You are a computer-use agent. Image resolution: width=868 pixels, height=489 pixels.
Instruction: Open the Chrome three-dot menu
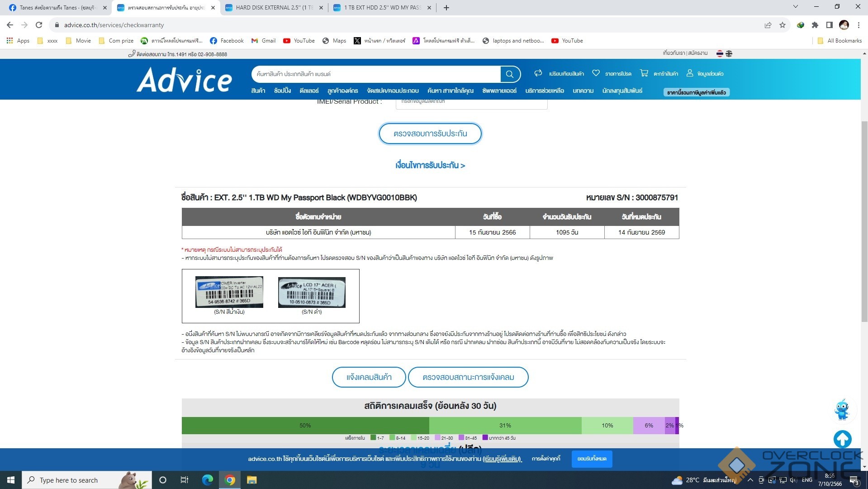(859, 25)
